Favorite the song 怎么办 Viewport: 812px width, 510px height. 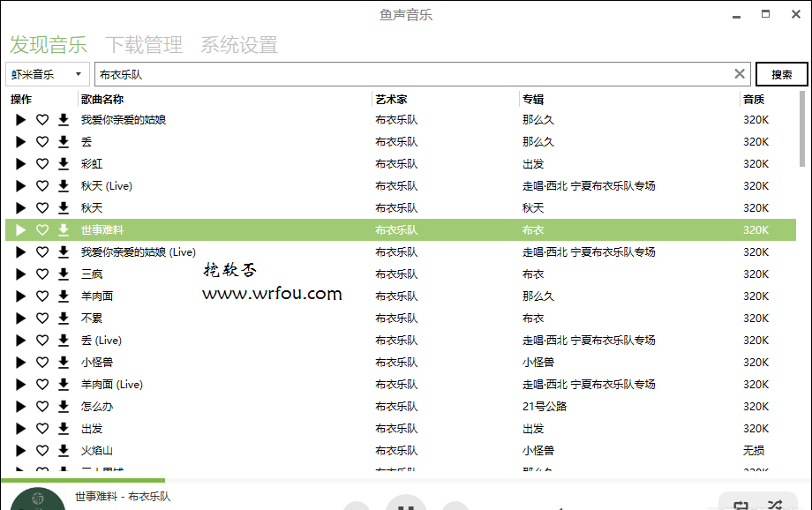[42, 407]
